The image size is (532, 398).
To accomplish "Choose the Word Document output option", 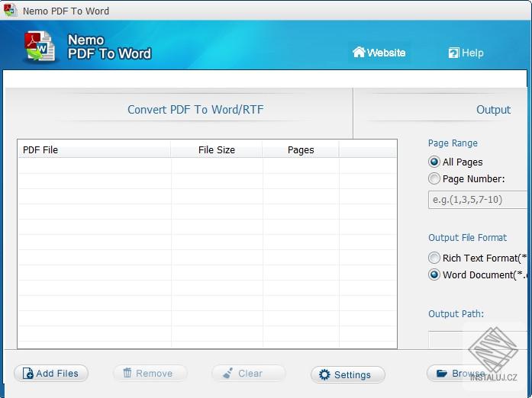I will (x=434, y=274).
